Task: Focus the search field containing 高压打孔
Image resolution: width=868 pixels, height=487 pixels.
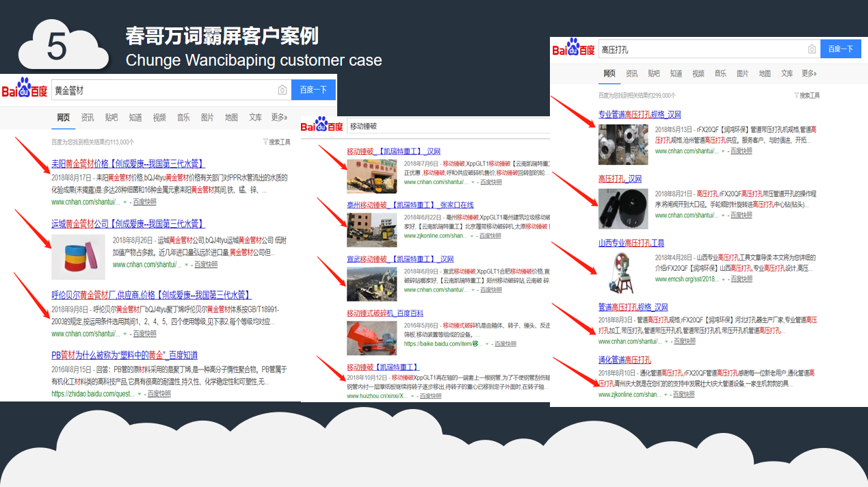Action: coord(709,49)
